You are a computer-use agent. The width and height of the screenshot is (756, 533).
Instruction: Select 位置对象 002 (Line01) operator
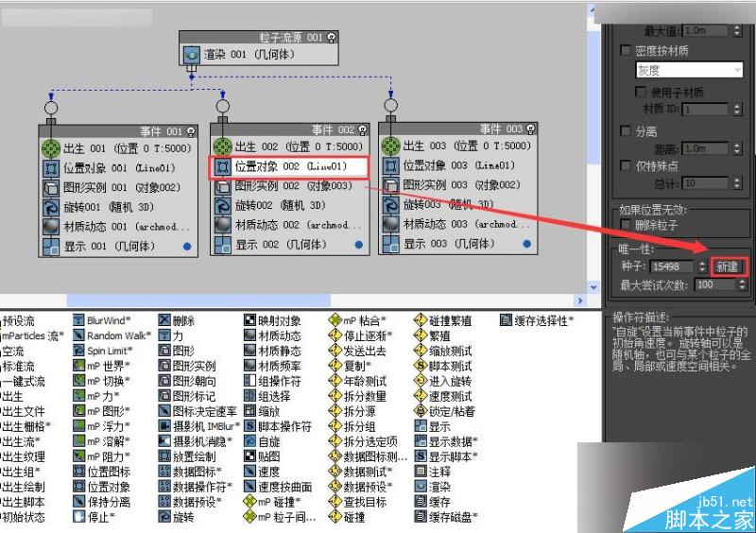point(289,167)
